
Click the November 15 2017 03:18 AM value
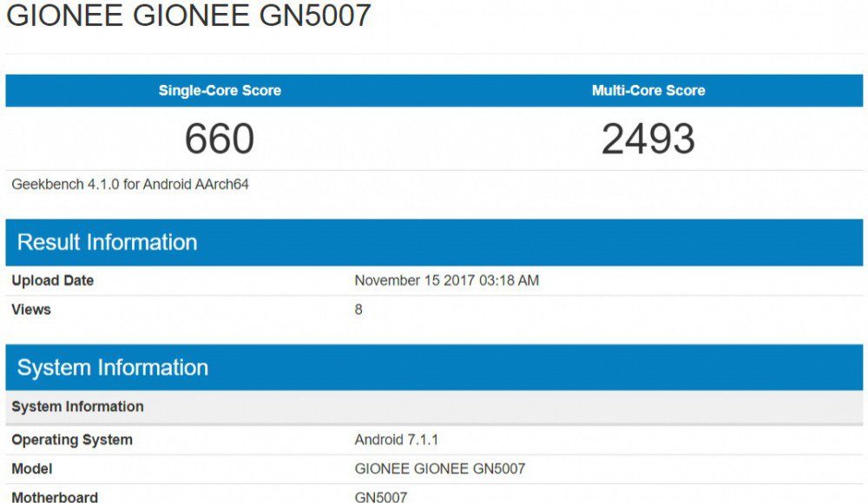point(447,280)
